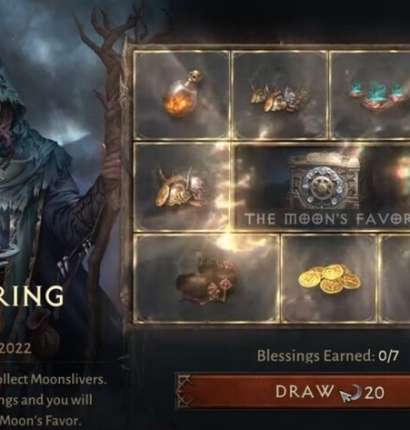This screenshot has width=410, height=430.
Task: Tap the 0/7 blessings counter
Action: click(388, 356)
